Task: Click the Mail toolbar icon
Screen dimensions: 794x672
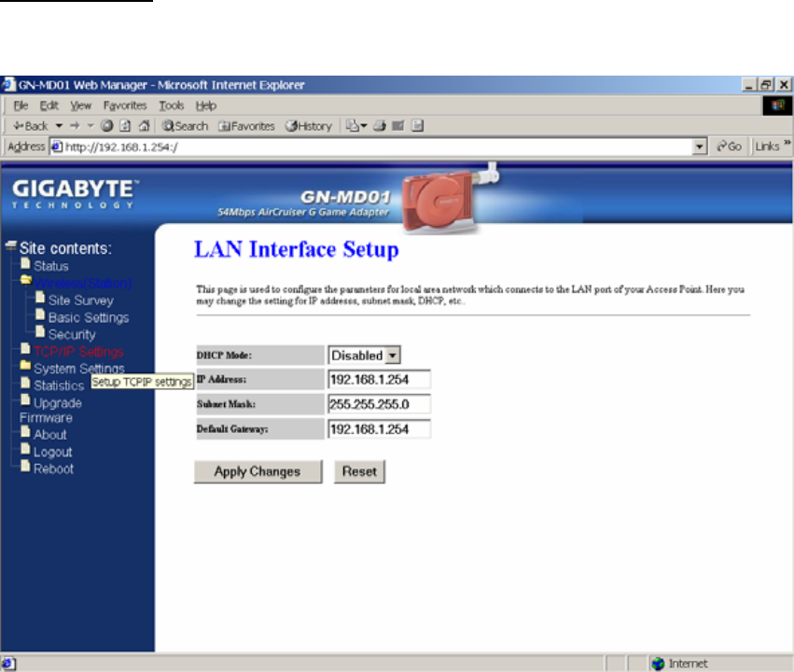Action: click(x=356, y=126)
